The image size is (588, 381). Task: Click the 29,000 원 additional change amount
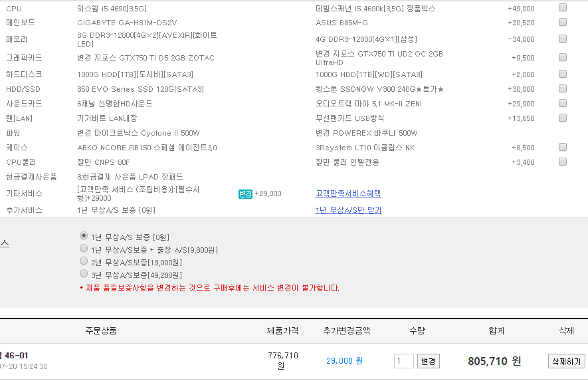pos(344,361)
